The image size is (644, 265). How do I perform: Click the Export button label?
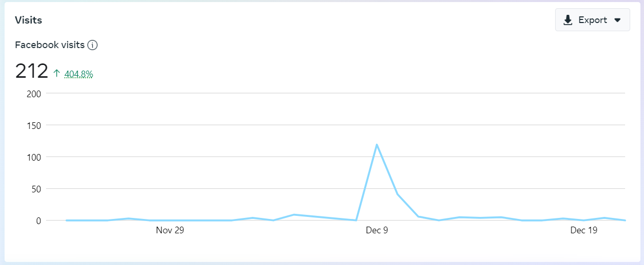(592, 20)
